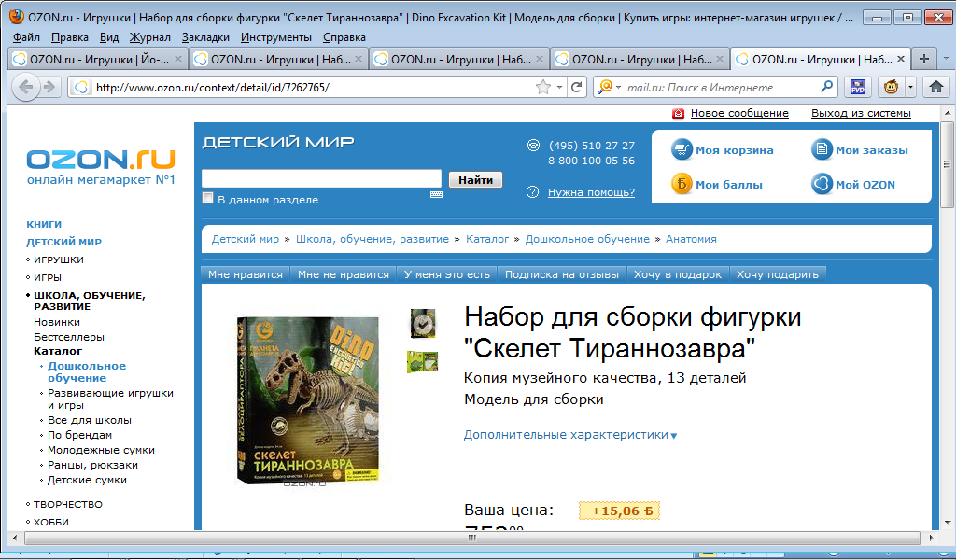This screenshot has height=560, width=956.
Task: Open the Инструменты menu
Action: (276, 37)
